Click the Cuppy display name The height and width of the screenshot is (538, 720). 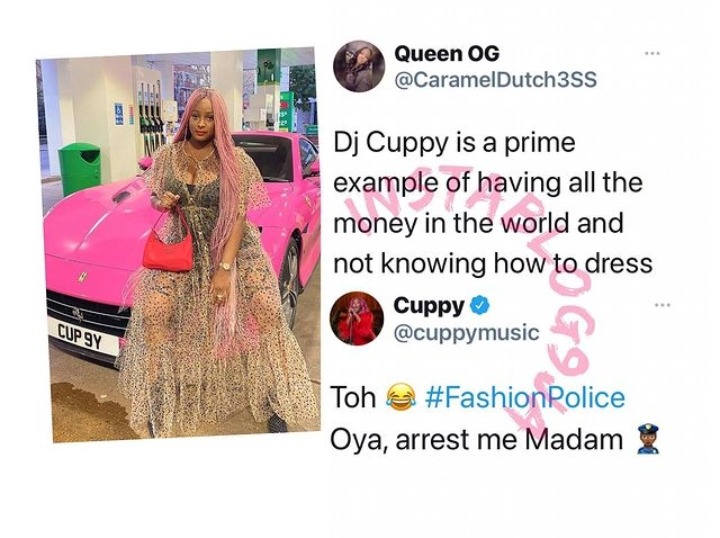(x=428, y=306)
